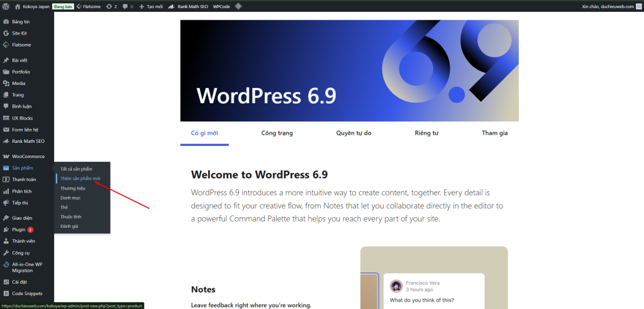Switch to the Riêng tư tab
Image resolution: width=644 pixels, height=309 pixels.
[426, 133]
